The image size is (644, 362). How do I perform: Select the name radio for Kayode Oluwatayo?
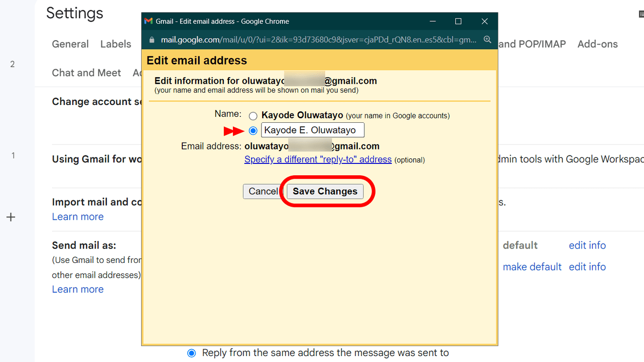(253, 115)
